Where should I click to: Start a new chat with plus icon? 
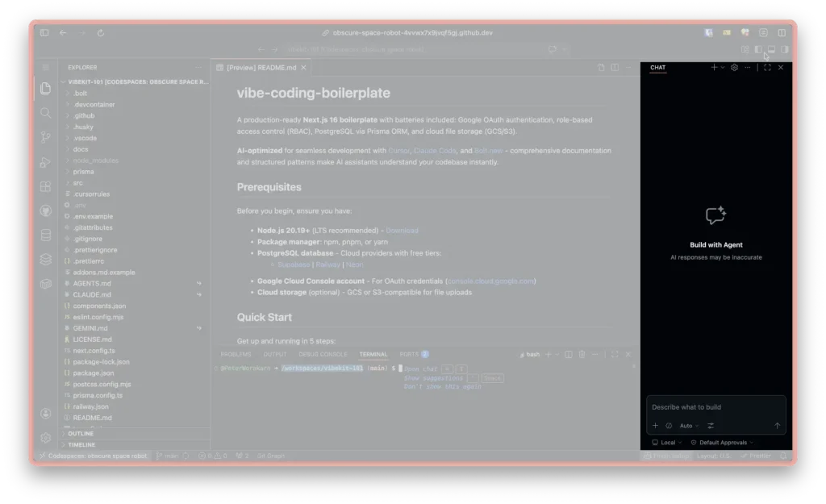(x=714, y=68)
